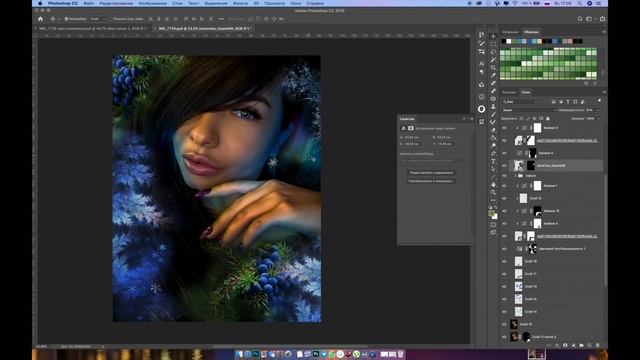Open the Move tool preset picker arrow
Image resolution: width=640 pixels, height=360 pixels.
coord(58,19)
